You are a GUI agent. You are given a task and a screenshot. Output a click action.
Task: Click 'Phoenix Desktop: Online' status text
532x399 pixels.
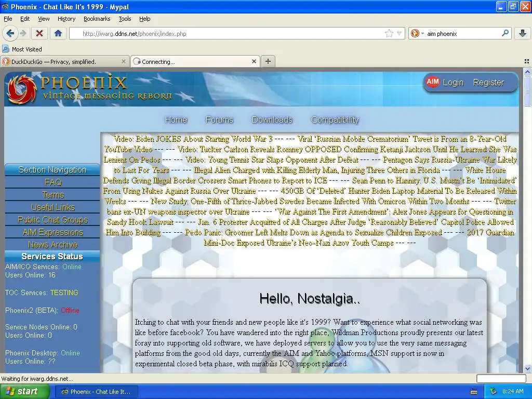tap(43, 353)
